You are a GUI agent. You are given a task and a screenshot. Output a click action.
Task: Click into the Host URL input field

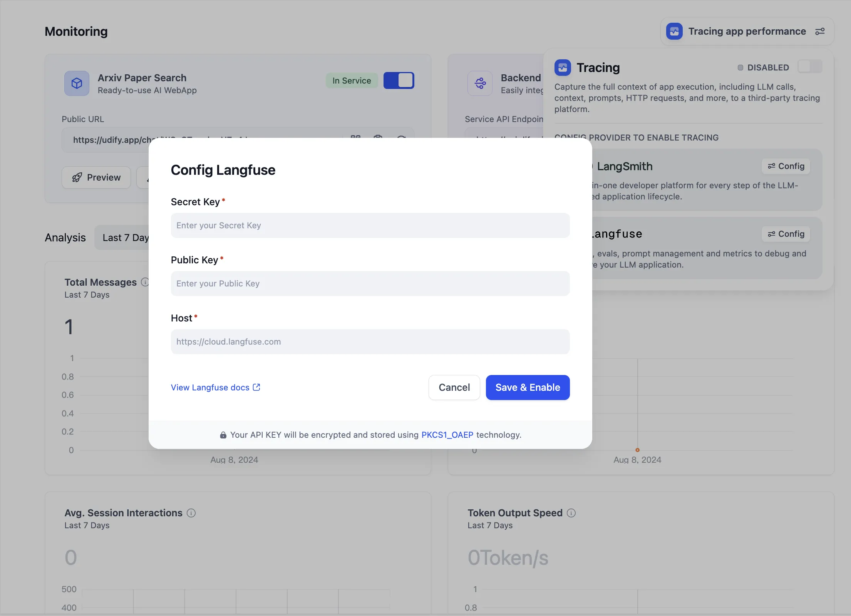(x=370, y=342)
